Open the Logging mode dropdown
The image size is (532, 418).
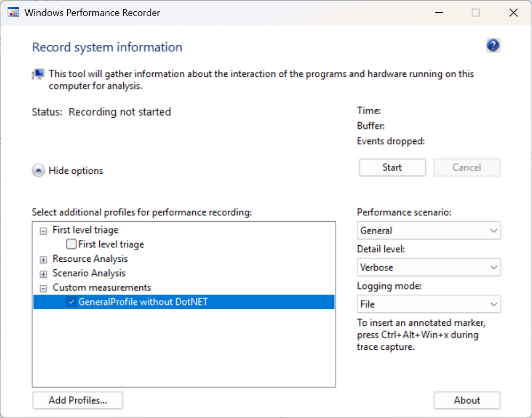click(428, 304)
